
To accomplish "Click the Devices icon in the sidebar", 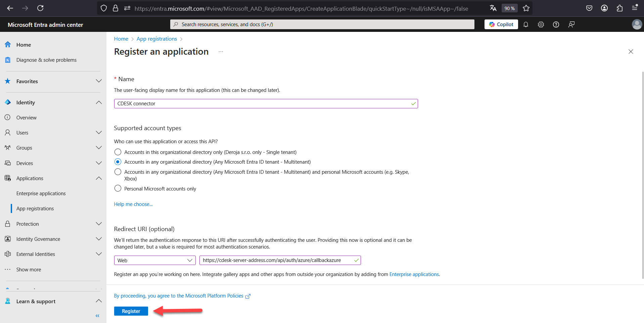I will point(8,163).
